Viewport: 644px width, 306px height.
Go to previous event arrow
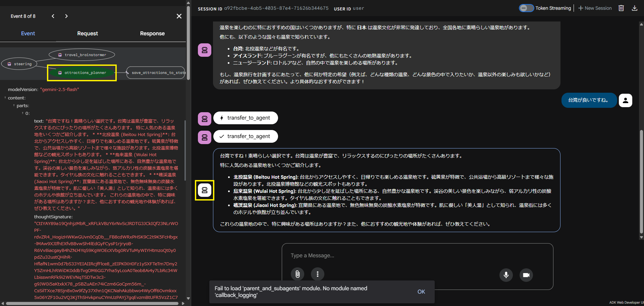pyautogui.click(x=53, y=16)
